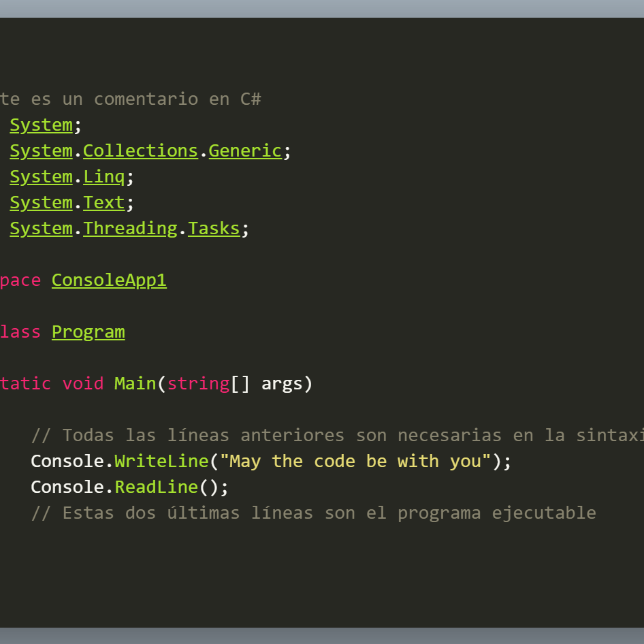The image size is (644, 644).
Task: Click the underlined Text namespace link
Action: coord(104,203)
